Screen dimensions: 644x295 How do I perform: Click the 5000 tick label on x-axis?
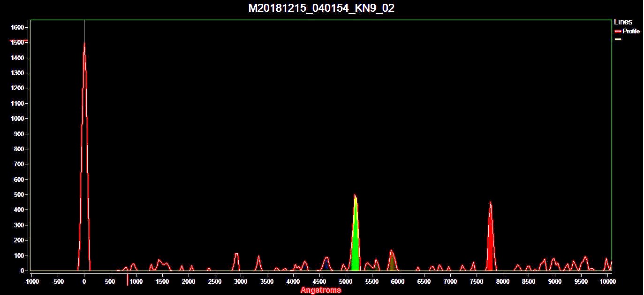pos(345,281)
